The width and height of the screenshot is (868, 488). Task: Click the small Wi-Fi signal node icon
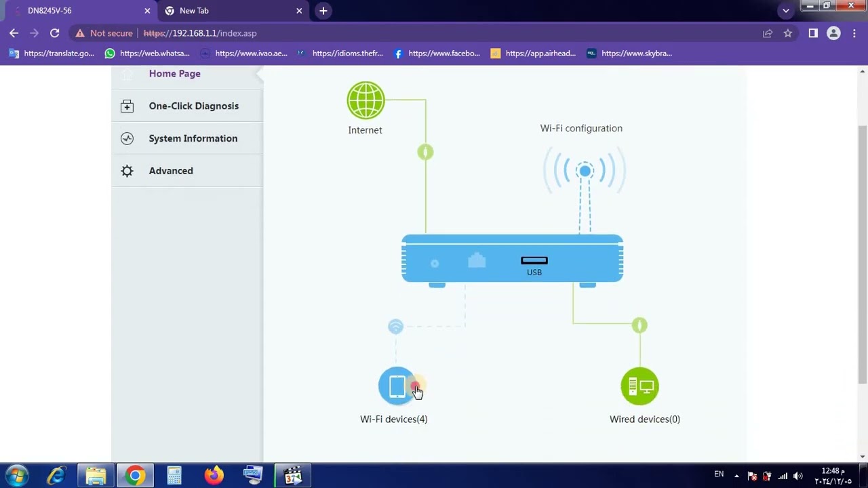tap(395, 327)
